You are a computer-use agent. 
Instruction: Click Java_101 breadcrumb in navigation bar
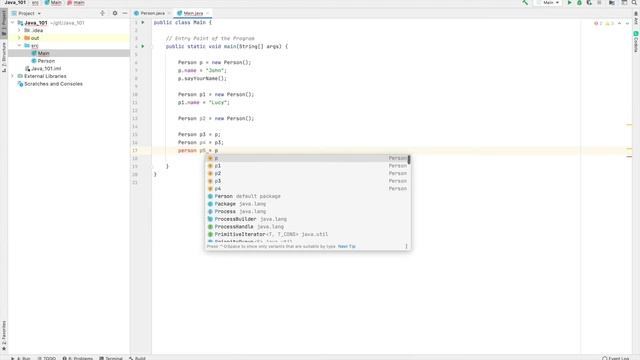16,3
